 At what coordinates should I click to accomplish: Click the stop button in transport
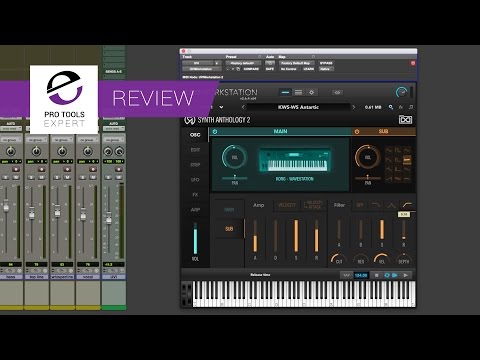376,275
